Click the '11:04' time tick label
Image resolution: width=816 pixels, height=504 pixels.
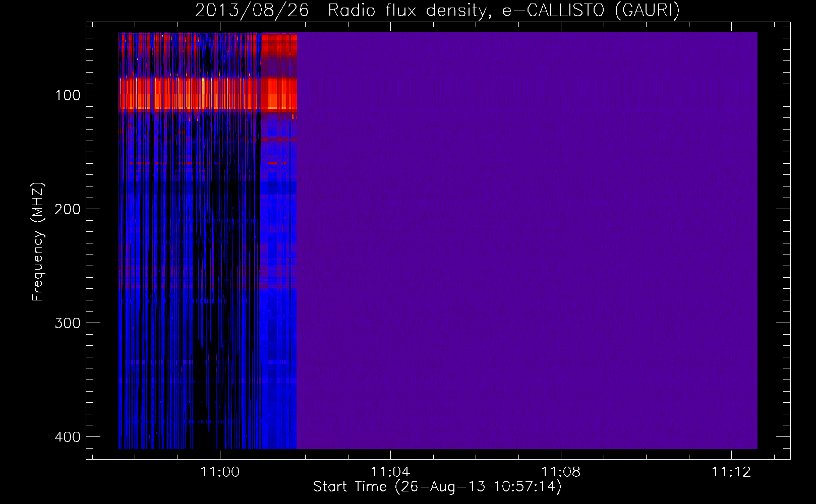pos(390,472)
